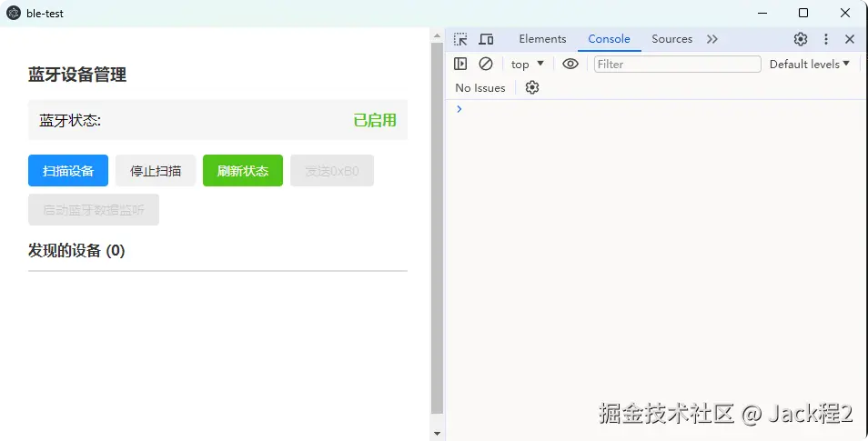This screenshot has width=868, height=441.
Task: Click the 蓝牙状态: label
Action: (70, 120)
